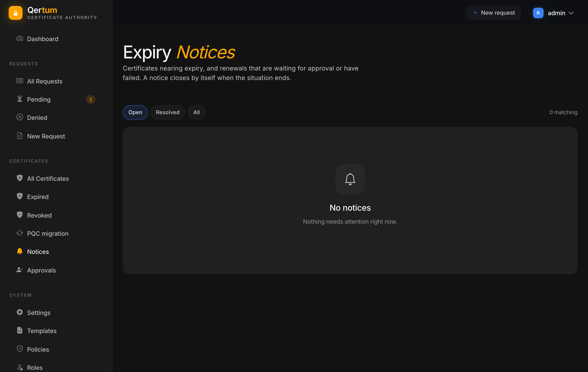Click the All Certificates shield icon
Image resolution: width=588 pixels, height=372 pixels.
pyautogui.click(x=19, y=178)
